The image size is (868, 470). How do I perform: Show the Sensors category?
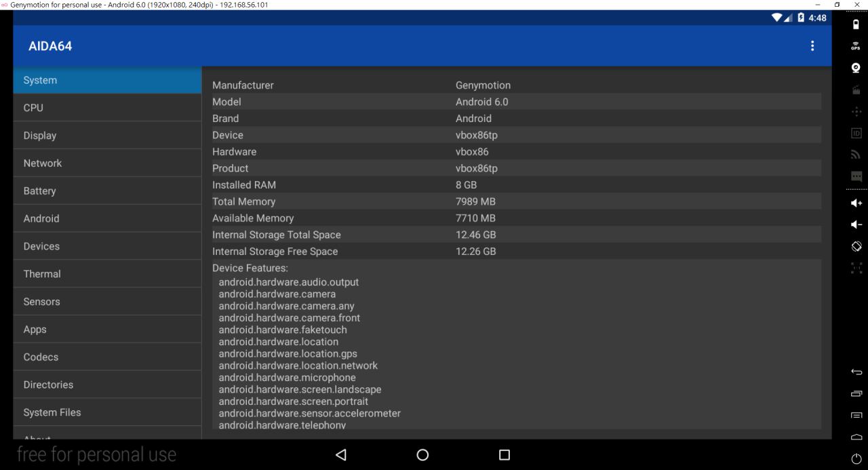(107, 302)
